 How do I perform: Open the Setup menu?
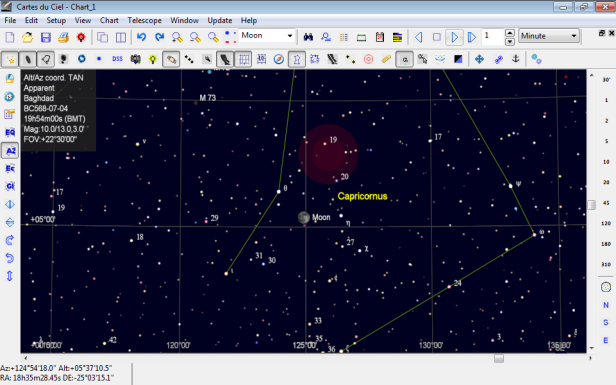coord(56,20)
